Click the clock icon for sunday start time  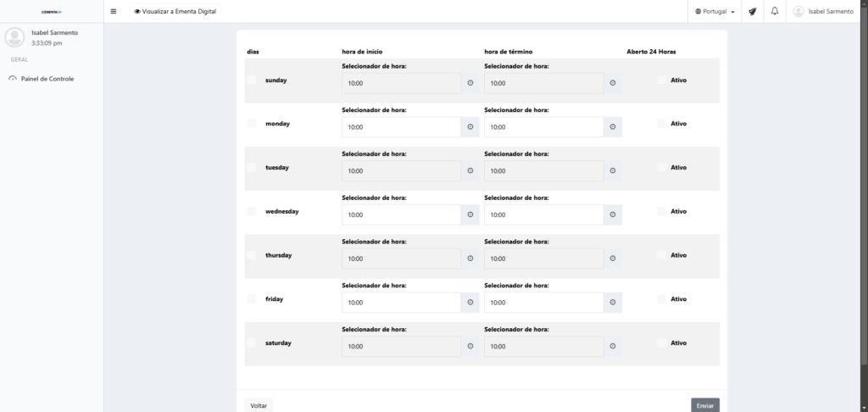click(x=470, y=83)
